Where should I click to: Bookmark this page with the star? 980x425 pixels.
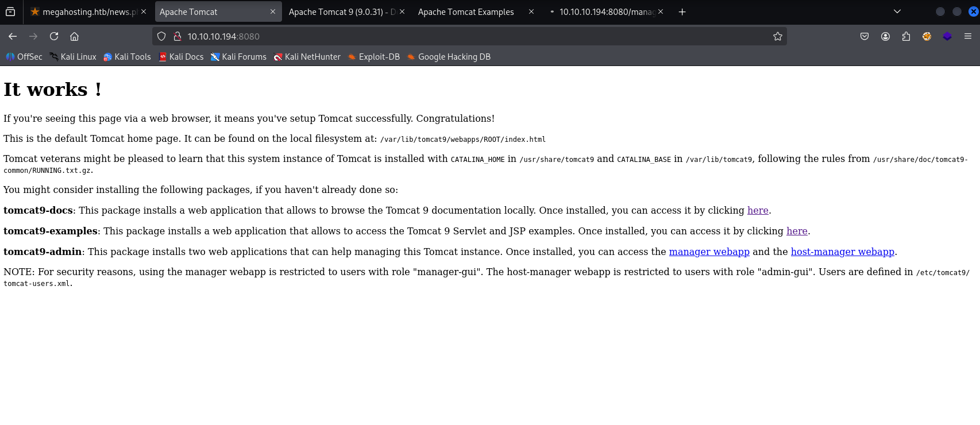(778, 36)
